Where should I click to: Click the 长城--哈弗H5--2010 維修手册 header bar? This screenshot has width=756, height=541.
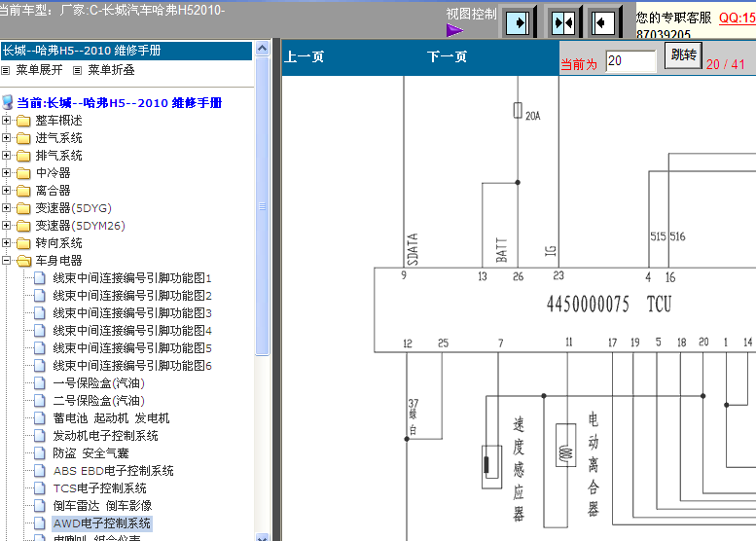[x=126, y=51]
